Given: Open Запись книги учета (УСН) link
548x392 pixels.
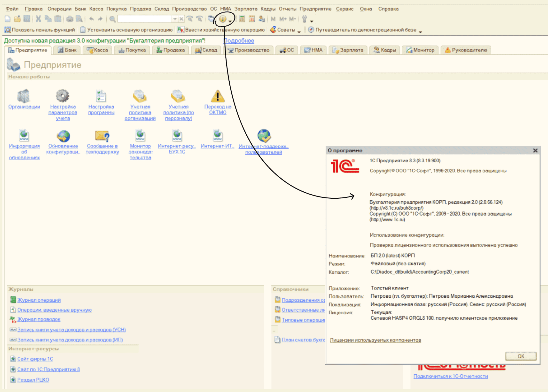Looking at the screenshot, I should click(x=71, y=330).
